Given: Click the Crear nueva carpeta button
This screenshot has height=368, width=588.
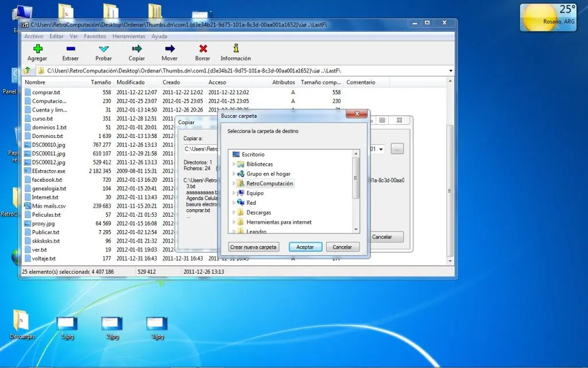Looking at the screenshot, I should [253, 247].
